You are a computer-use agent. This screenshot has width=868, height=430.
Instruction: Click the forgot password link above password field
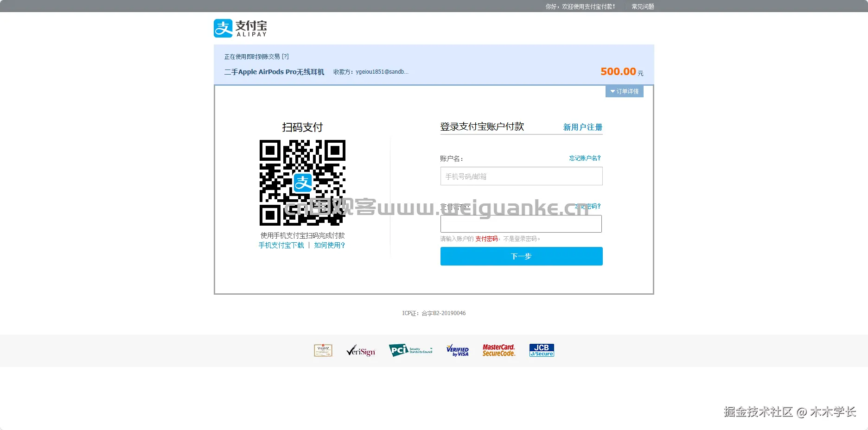[588, 206]
